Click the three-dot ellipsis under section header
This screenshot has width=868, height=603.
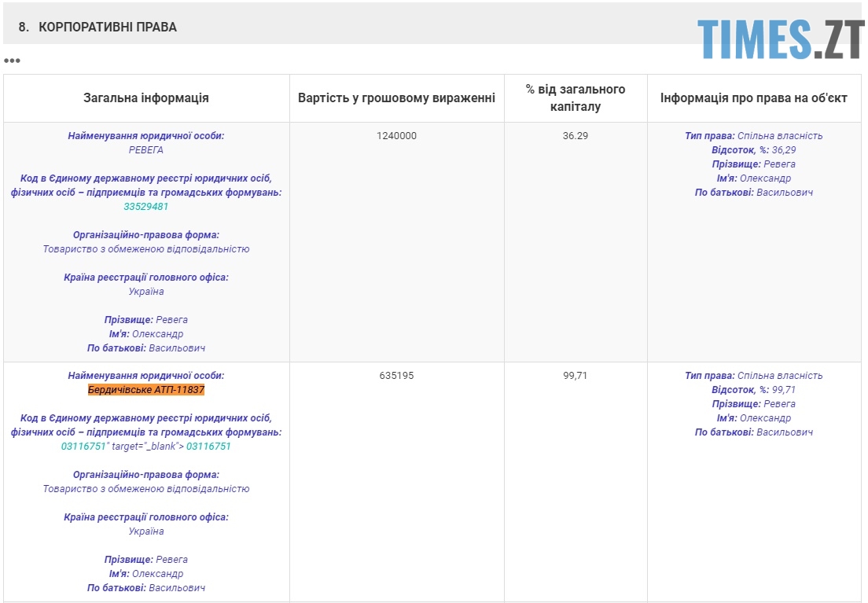click(x=12, y=61)
